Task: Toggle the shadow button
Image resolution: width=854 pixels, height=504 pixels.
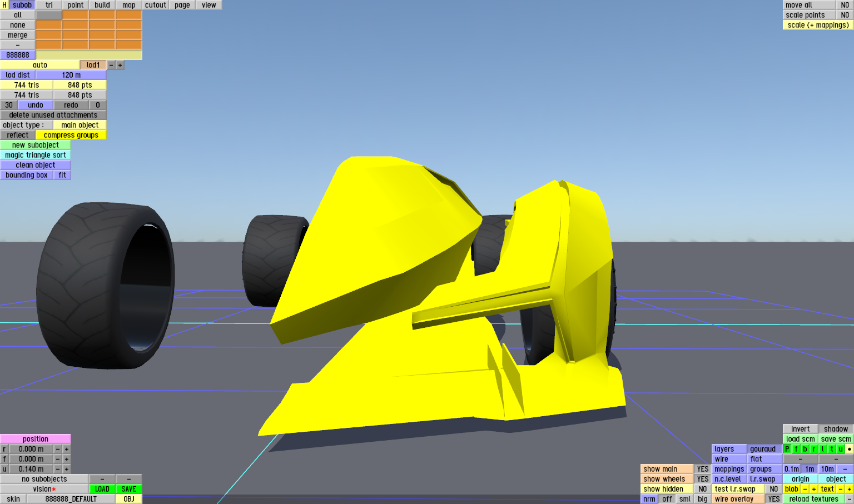Action: click(836, 429)
